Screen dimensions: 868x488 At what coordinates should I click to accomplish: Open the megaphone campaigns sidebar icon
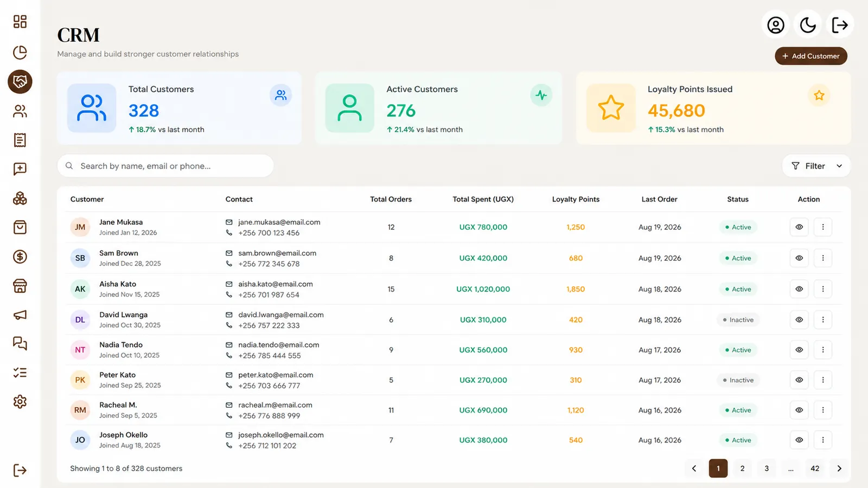click(20, 315)
